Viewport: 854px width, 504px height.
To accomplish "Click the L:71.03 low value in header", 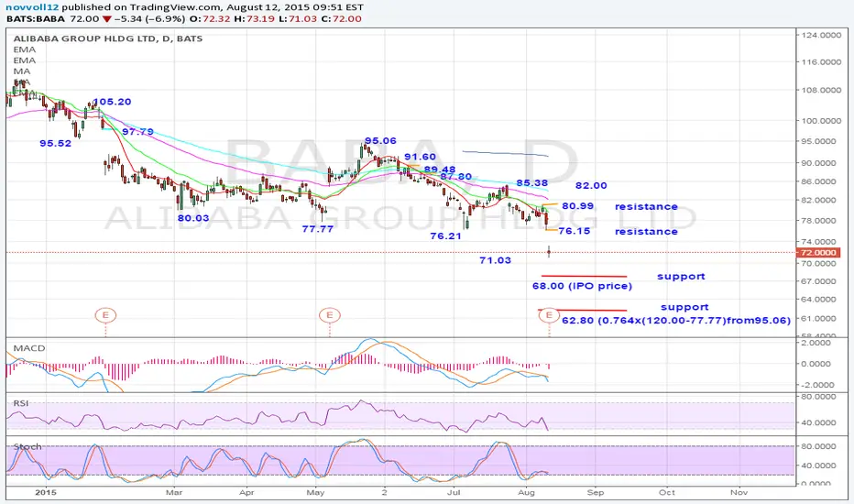I will [x=298, y=18].
